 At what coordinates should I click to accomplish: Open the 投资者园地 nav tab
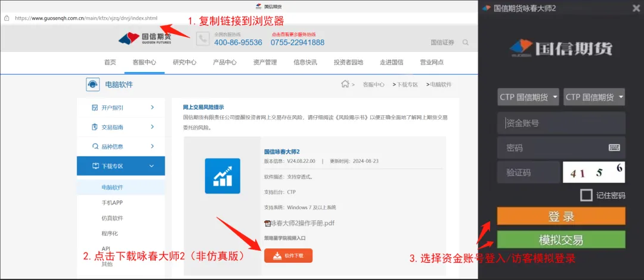tap(348, 63)
